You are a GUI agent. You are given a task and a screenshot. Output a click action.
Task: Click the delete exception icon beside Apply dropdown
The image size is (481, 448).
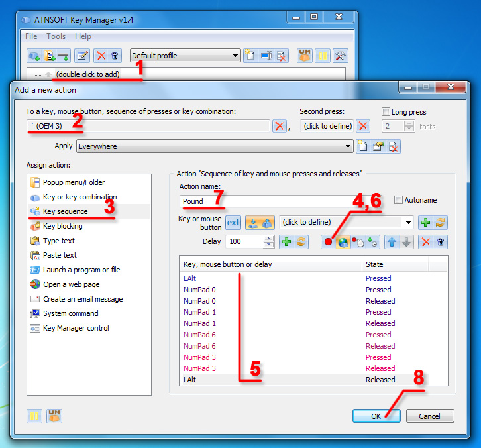pos(393,146)
